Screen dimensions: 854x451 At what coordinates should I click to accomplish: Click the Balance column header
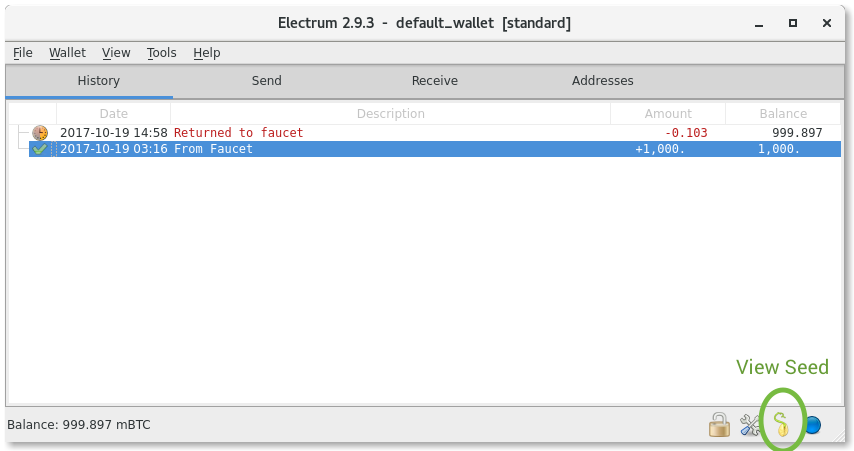(783, 114)
